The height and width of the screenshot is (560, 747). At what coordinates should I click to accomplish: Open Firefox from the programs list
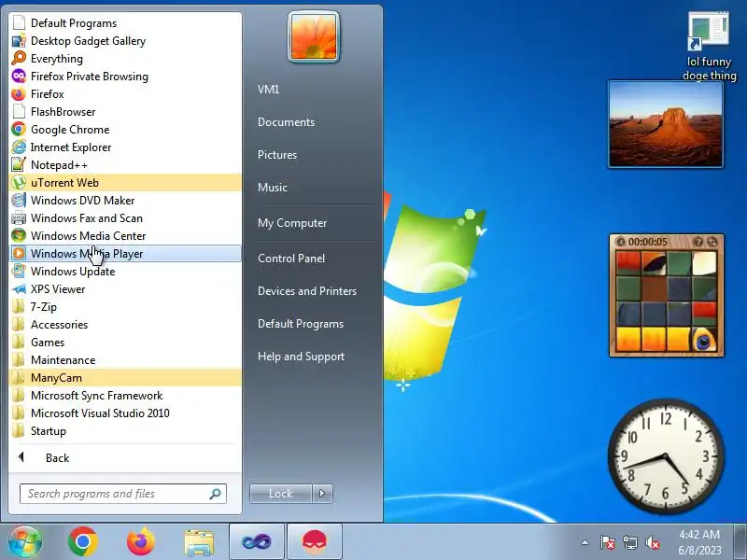pos(125,94)
